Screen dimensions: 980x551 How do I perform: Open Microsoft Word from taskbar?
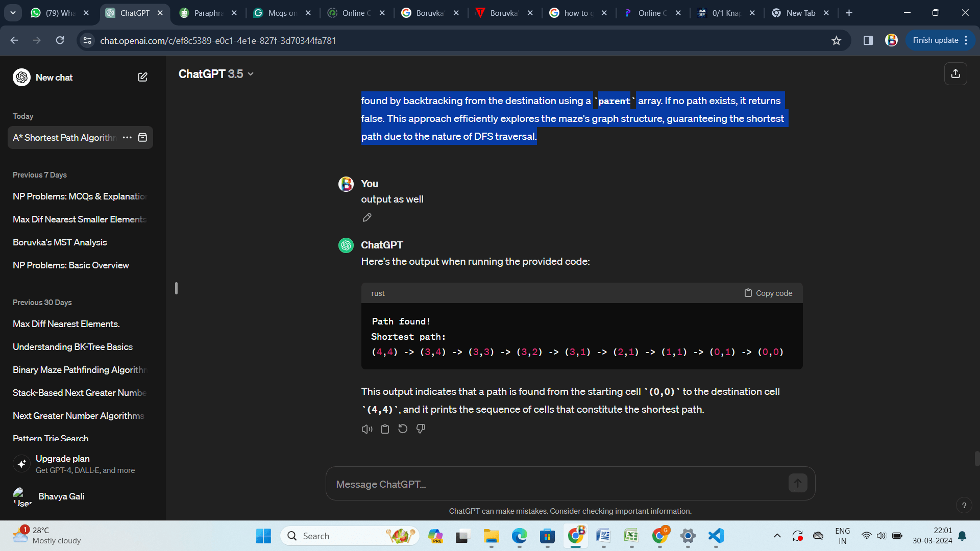coord(603,536)
